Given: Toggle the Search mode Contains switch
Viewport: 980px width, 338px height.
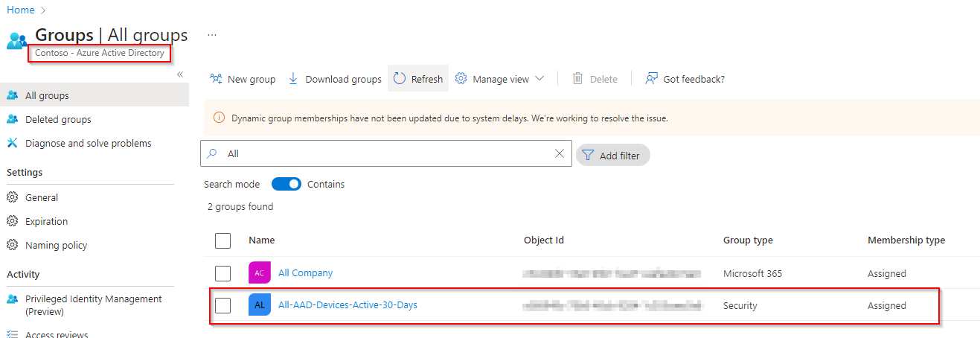Looking at the screenshot, I should pos(286,184).
